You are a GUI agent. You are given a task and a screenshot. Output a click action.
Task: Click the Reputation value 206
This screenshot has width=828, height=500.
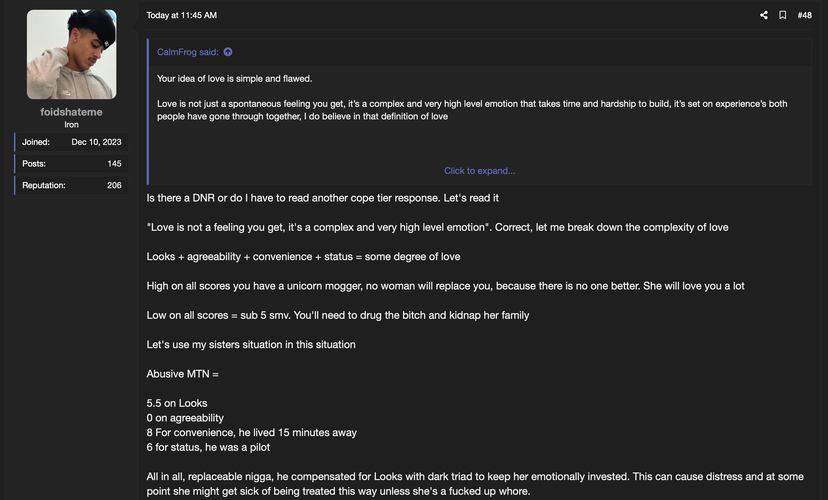pos(114,185)
